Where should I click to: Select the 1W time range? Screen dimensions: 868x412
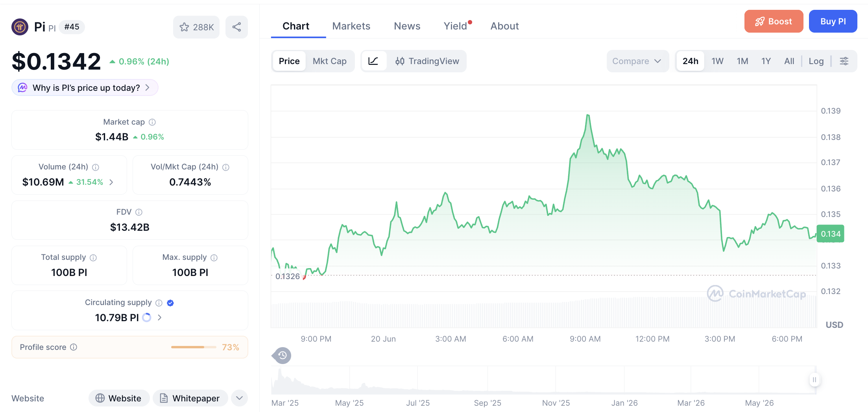click(718, 61)
